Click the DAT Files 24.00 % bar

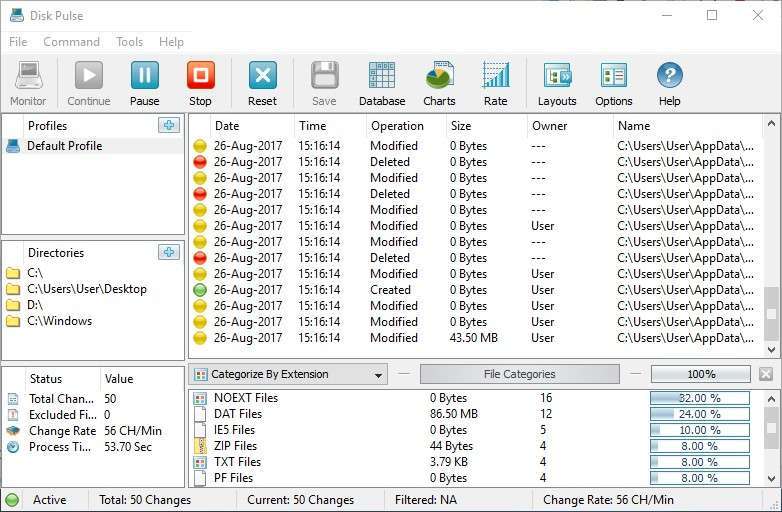[x=700, y=414]
